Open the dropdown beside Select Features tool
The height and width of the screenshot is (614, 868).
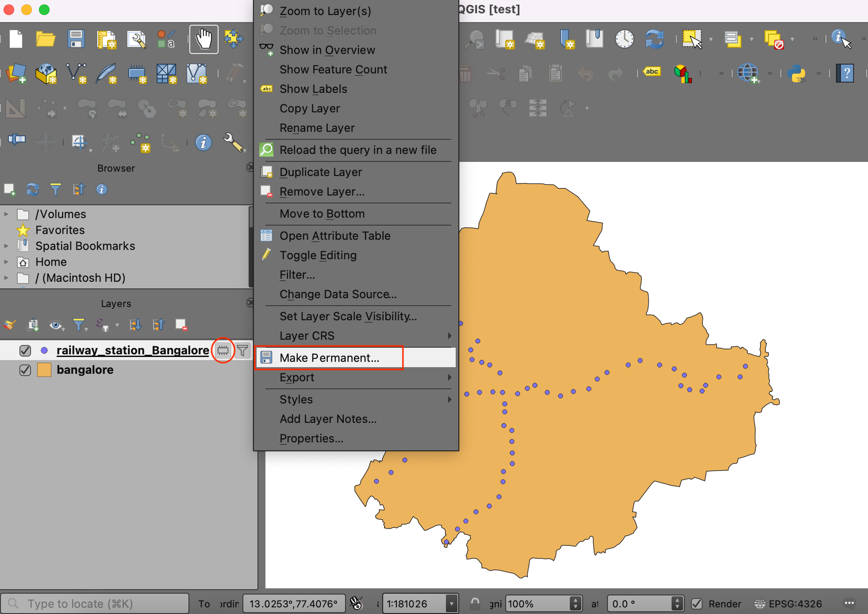tap(711, 39)
